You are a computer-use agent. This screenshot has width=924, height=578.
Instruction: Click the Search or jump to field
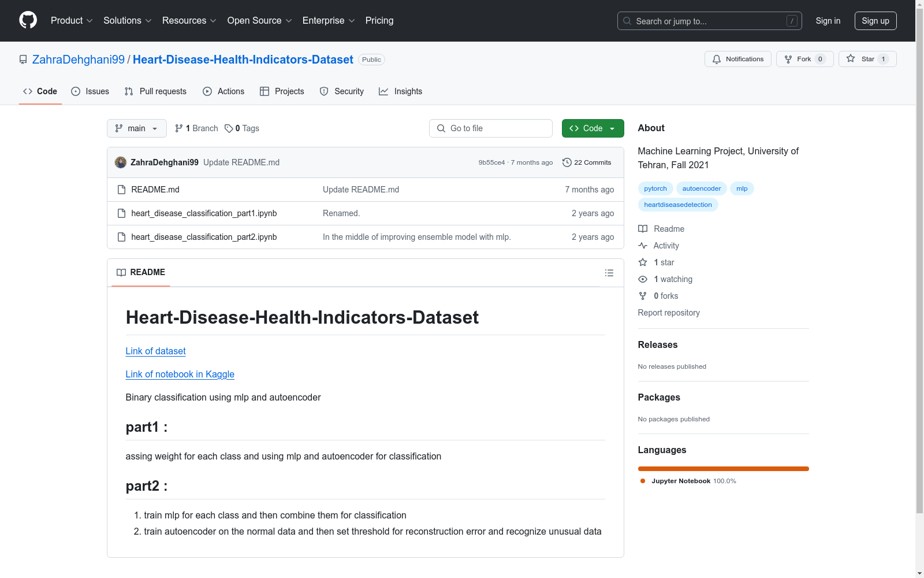coord(710,21)
